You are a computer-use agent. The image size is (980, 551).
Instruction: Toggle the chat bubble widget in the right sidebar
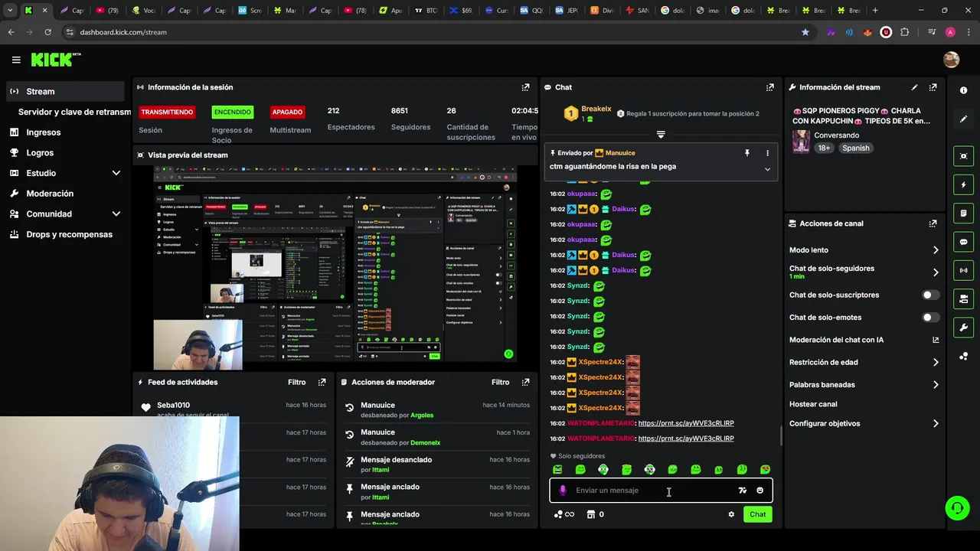pos(963,242)
